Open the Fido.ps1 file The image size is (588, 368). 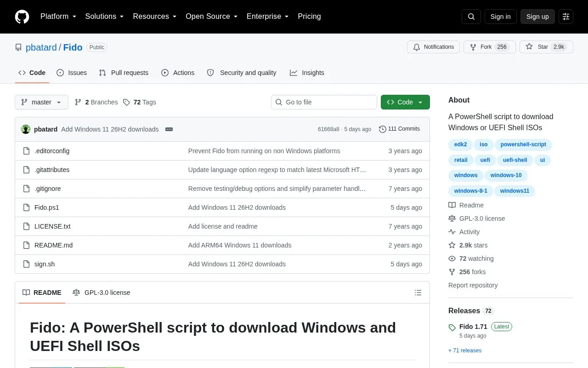coord(47,207)
